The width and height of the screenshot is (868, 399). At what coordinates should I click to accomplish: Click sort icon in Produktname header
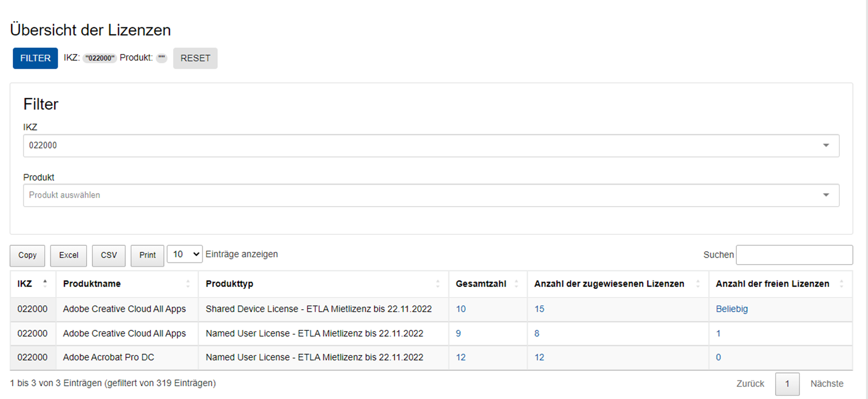click(188, 284)
